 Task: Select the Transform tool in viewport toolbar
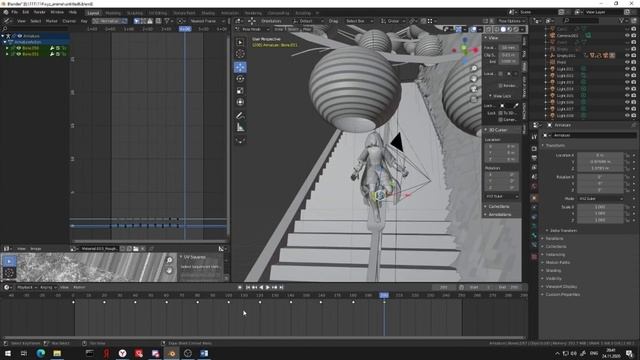240,102
